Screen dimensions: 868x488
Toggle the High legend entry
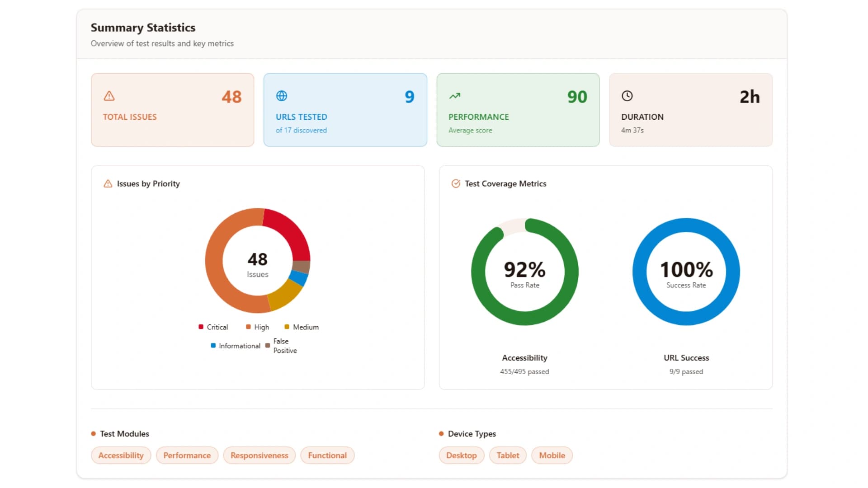tap(257, 327)
